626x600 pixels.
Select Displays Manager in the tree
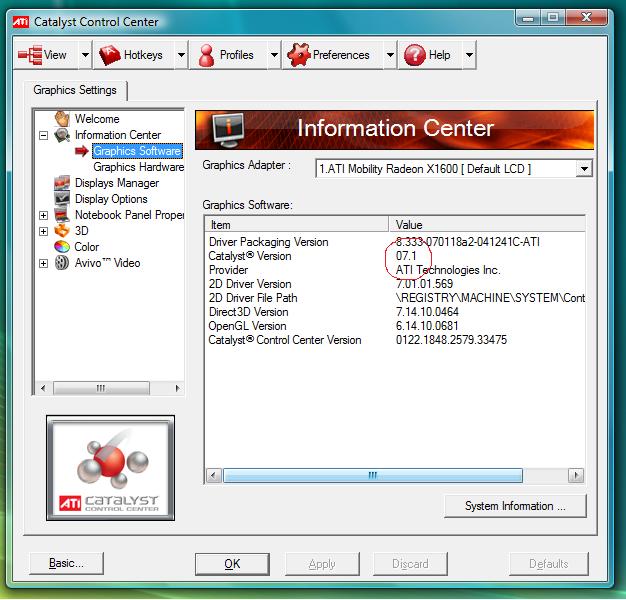[x=117, y=183]
